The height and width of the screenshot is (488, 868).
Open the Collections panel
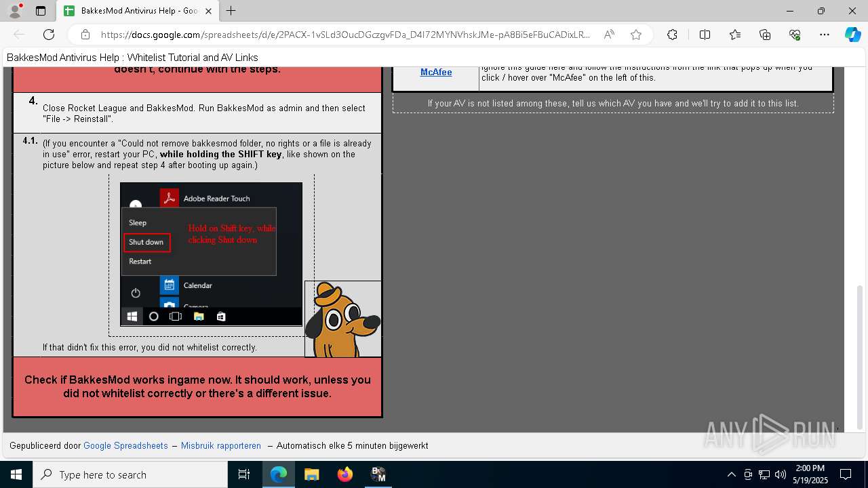pos(765,35)
